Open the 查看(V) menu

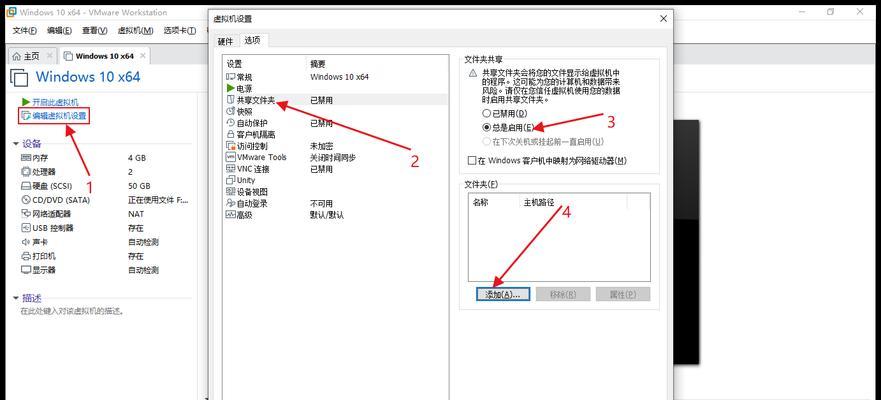point(94,30)
